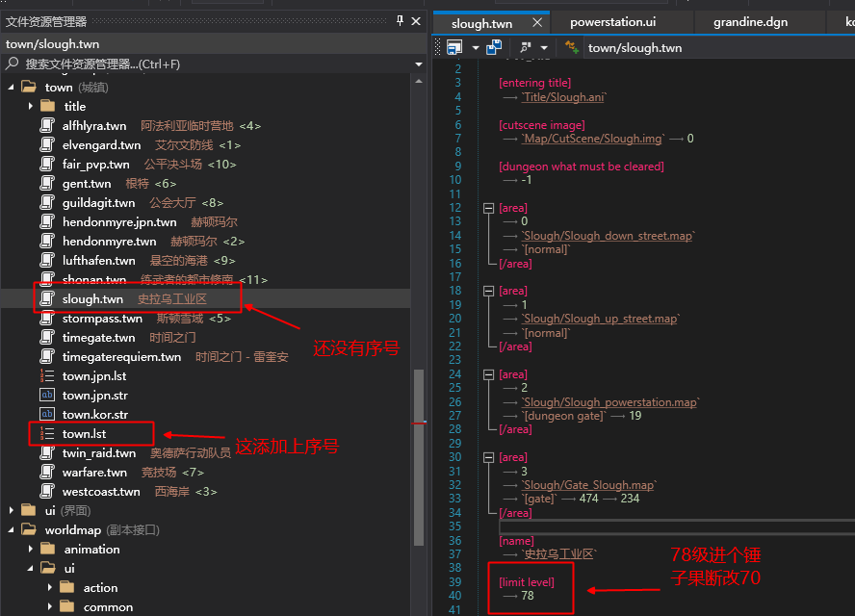
Task: Switch to the powerstation.ui tab
Action: pos(613,22)
